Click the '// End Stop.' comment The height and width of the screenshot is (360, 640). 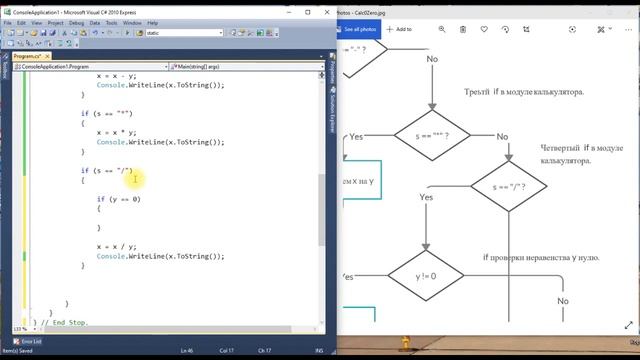(x=64, y=322)
